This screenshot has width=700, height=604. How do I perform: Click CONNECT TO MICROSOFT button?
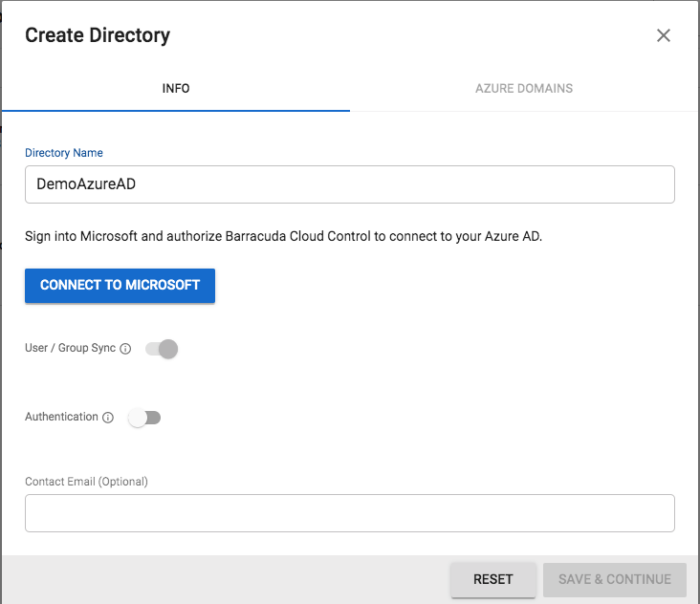(120, 286)
